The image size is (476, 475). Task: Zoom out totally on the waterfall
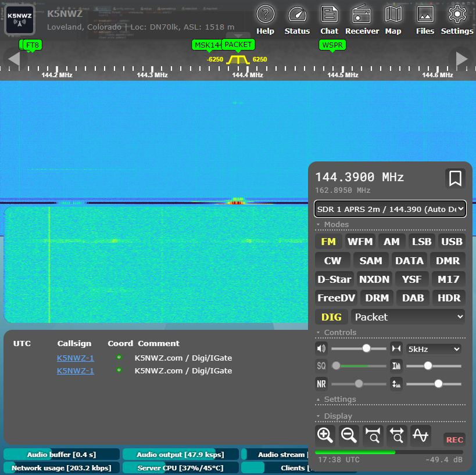(x=396, y=436)
